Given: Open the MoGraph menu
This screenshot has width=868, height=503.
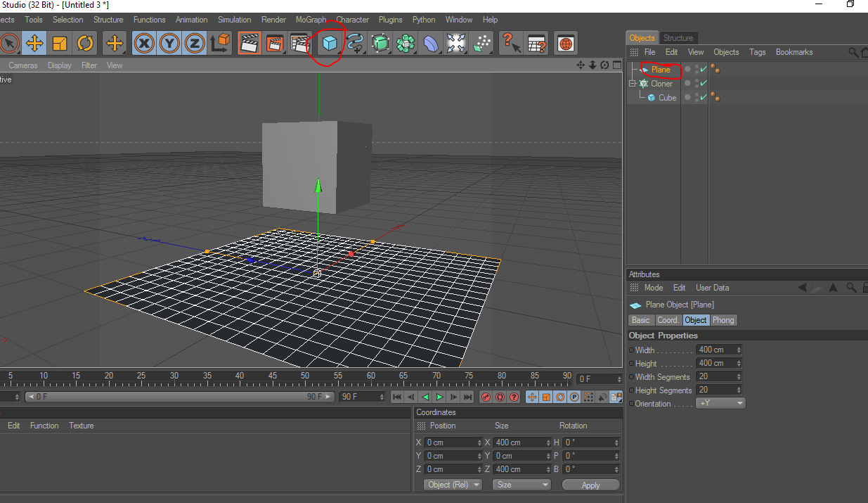Looking at the screenshot, I should coord(311,20).
